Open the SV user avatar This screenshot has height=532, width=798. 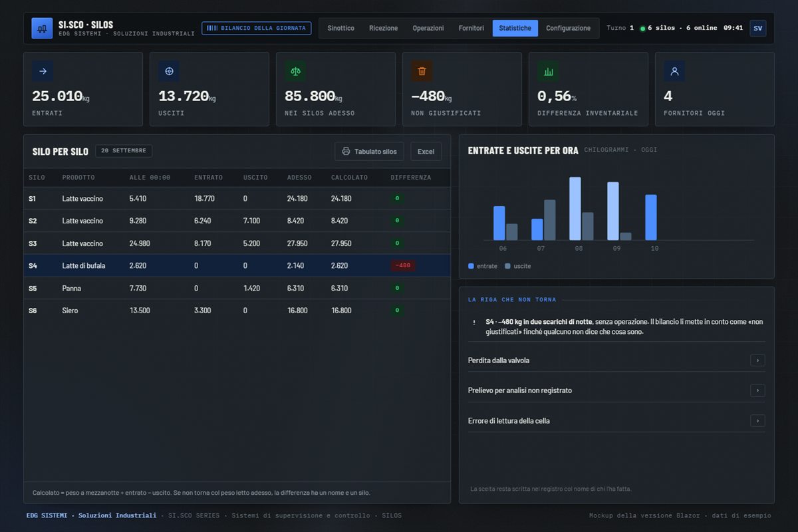click(x=757, y=28)
